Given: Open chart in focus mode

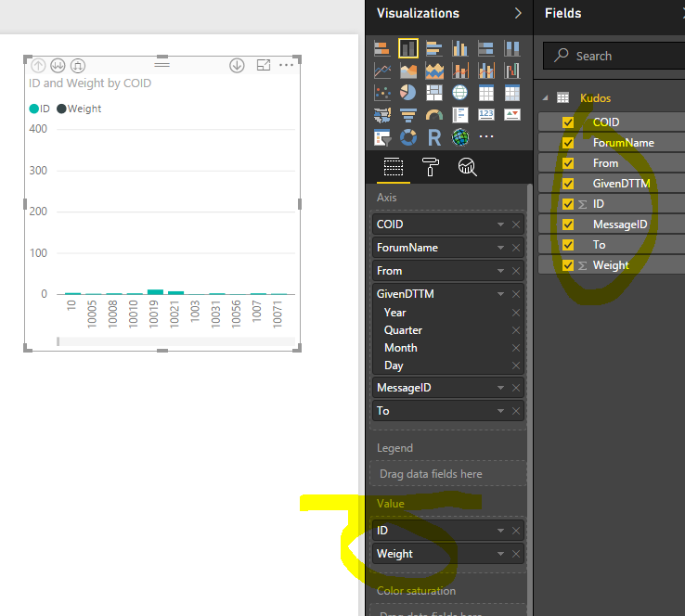Looking at the screenshot, I should click(264, 66).
